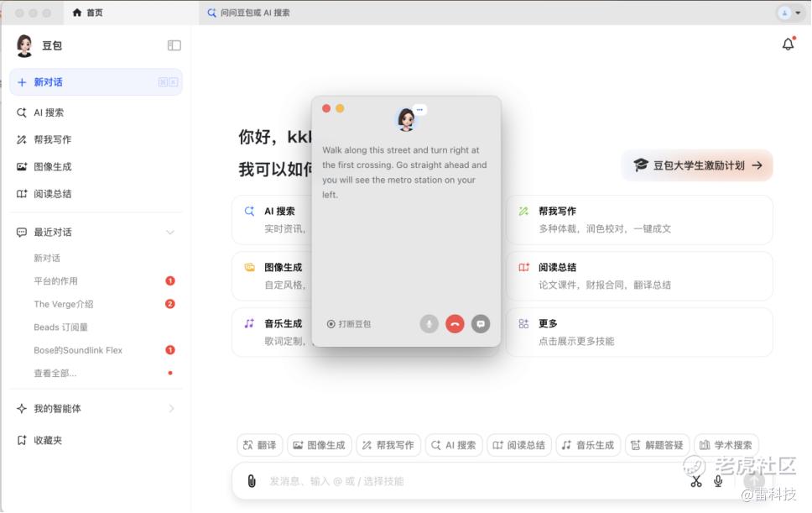Screen dimensions: 812x513
Task: Click the 最近对话 chat bubble icon
Action: [x=21, y=232]
